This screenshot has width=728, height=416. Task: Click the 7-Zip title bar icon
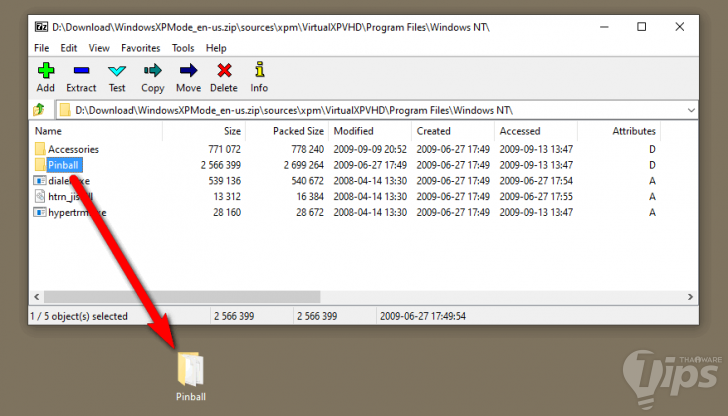coord(41,27)
